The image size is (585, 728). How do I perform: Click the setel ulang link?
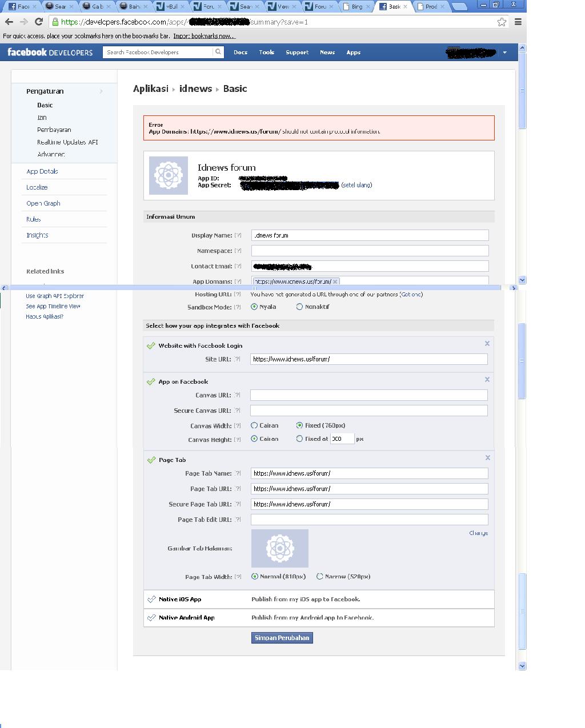point(356,185)
